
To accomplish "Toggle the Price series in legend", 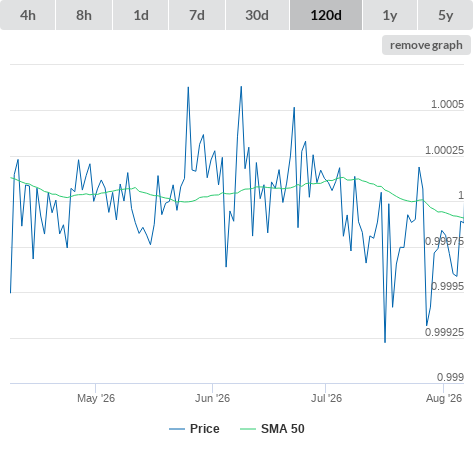I will [x=204, y=429].
